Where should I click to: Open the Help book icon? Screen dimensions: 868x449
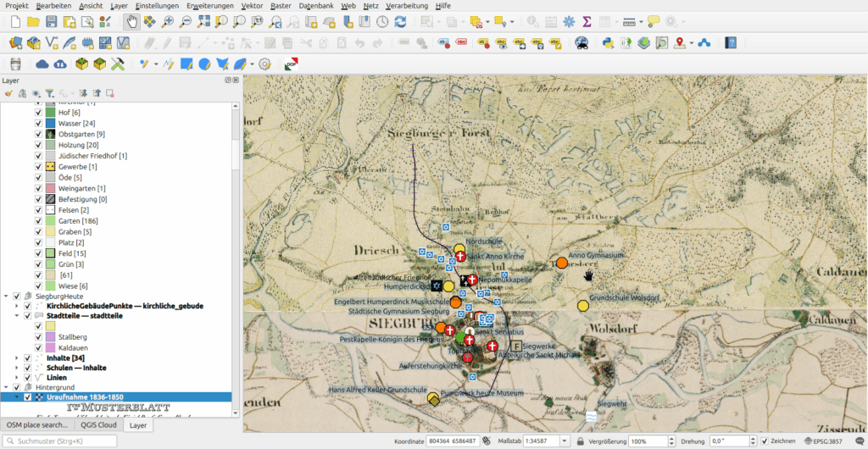[731, 42]
